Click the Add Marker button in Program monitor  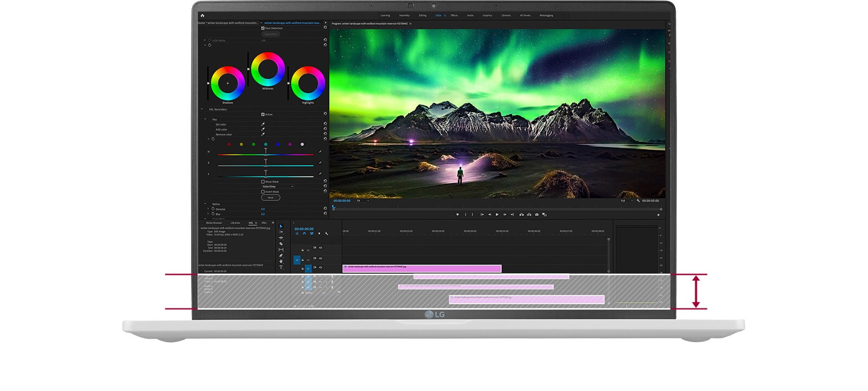(x=457, y=215)
